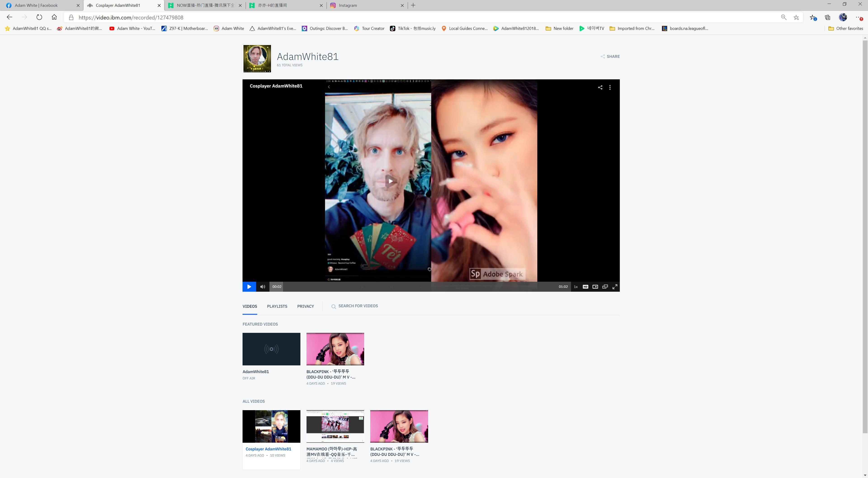Image resolution: width=868 pixels, height=478 pixels.
Task: Click the Cosplayer AdamWhite81 video title link
Action: pos(268,449)
